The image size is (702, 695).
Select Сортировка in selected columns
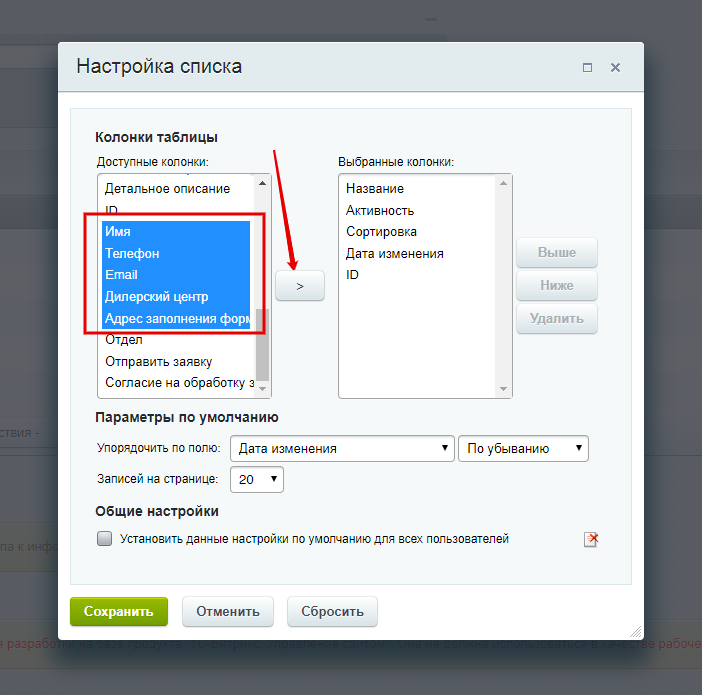click(419, 232)
